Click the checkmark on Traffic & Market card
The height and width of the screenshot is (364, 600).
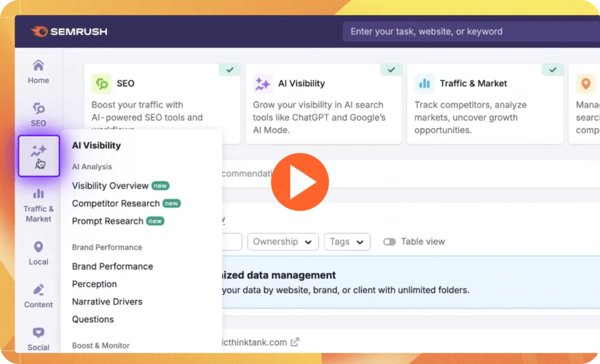[x=553, y=70]
